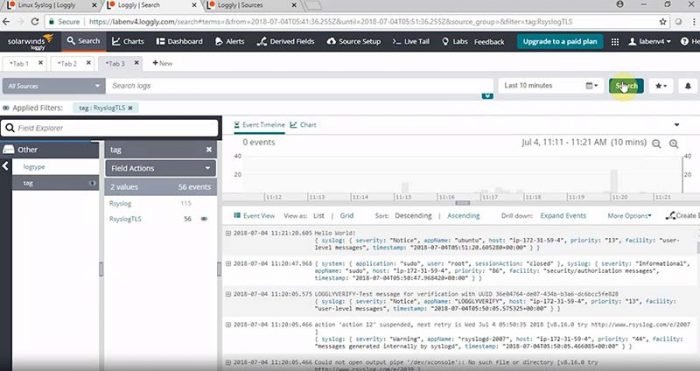Switch to the Chart tab
The width and height of the screenshot is (700, 371).
[304, 125]
